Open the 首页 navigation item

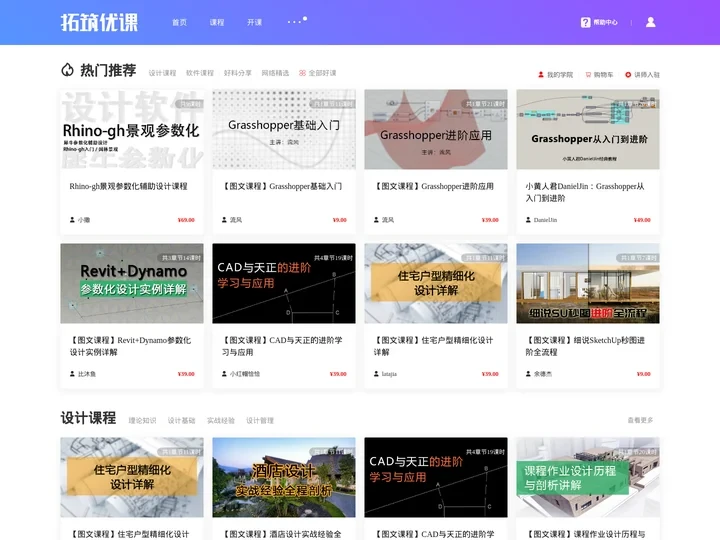179,22
